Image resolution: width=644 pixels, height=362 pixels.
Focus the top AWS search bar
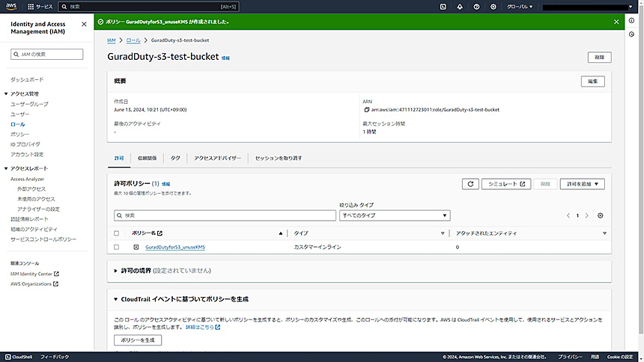[x=149, y=7]
